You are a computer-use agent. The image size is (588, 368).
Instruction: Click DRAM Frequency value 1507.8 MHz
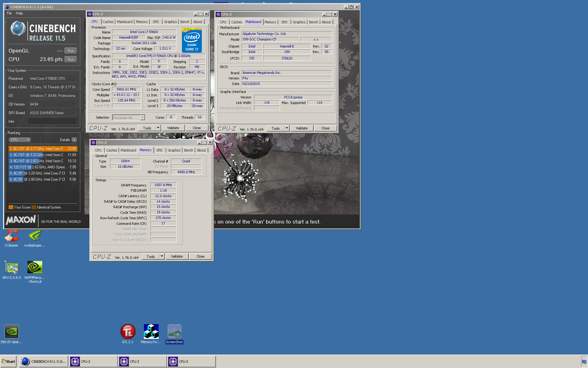[x=163, y=185]
